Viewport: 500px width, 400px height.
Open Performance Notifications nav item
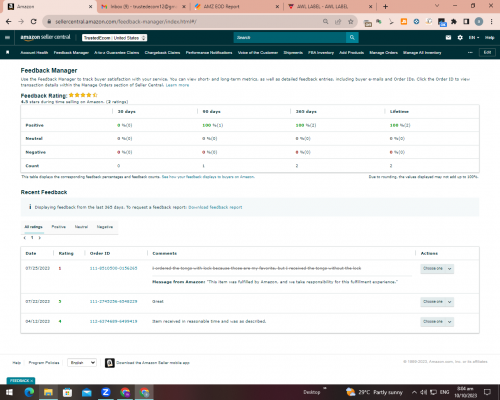point(209,53)
